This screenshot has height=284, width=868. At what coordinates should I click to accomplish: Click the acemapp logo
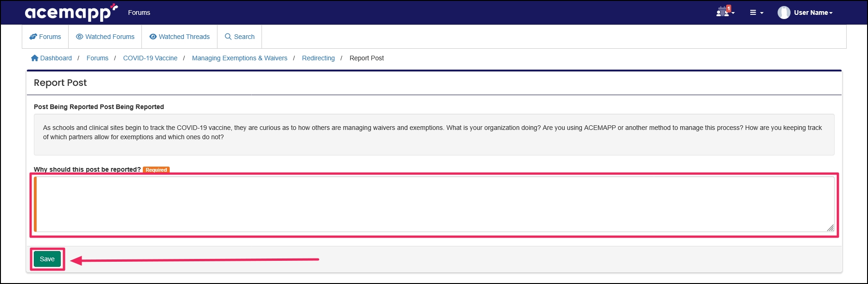[71, 13]
